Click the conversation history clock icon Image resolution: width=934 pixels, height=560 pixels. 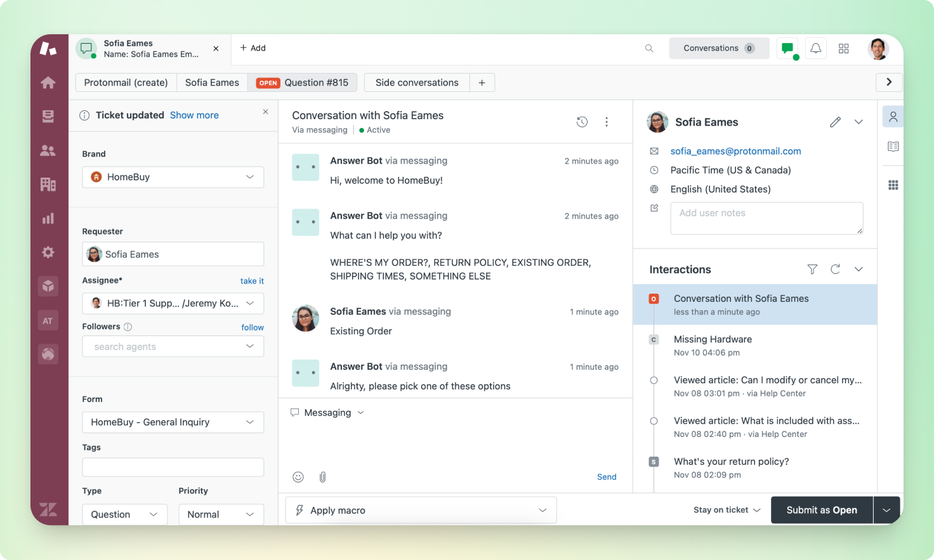click(x=582, y=122)
